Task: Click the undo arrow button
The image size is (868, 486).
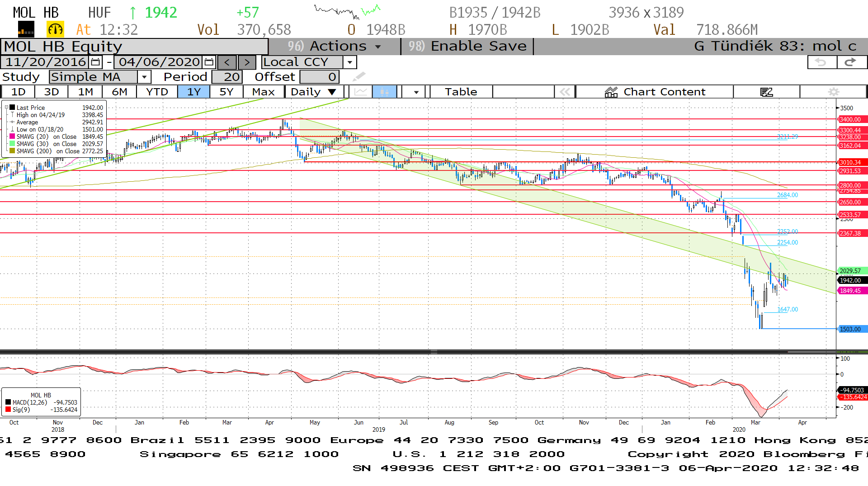Action: coord(822,62)
